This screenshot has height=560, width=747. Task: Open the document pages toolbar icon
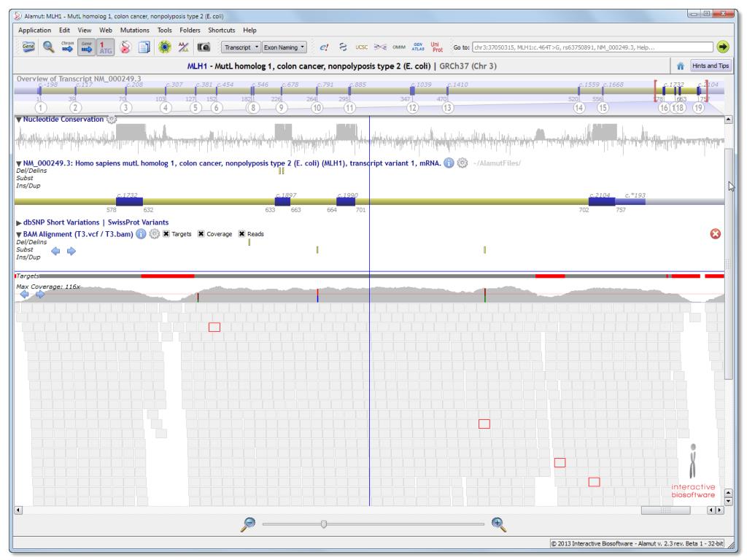coord(144,47)
